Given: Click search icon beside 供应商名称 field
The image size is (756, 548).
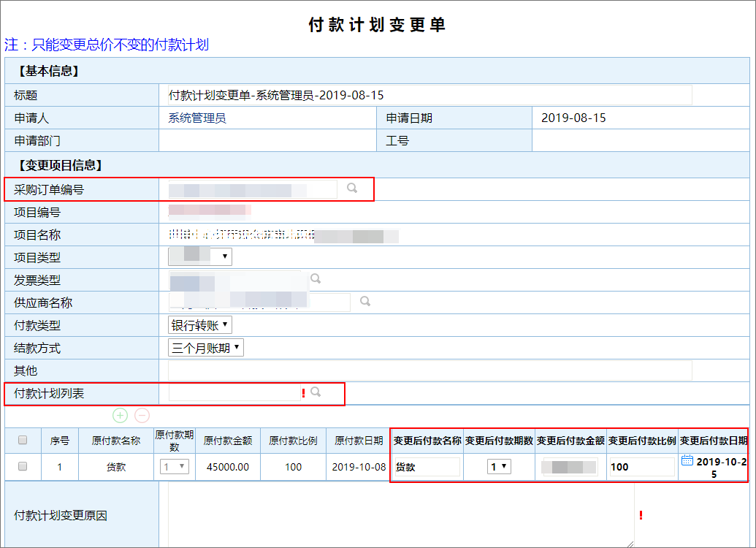Looking at the screenshot, I should (x=365, y=301).
